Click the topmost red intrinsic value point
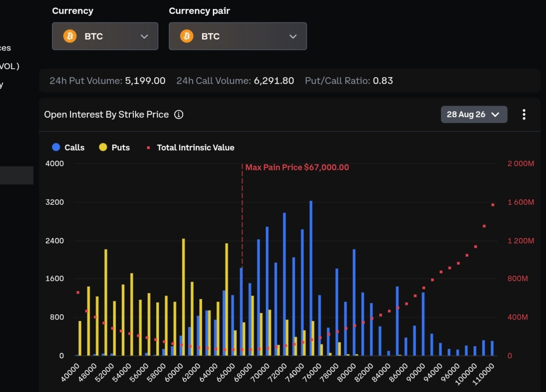The width and height of the screenshot is (546, 392). (493, 205)
